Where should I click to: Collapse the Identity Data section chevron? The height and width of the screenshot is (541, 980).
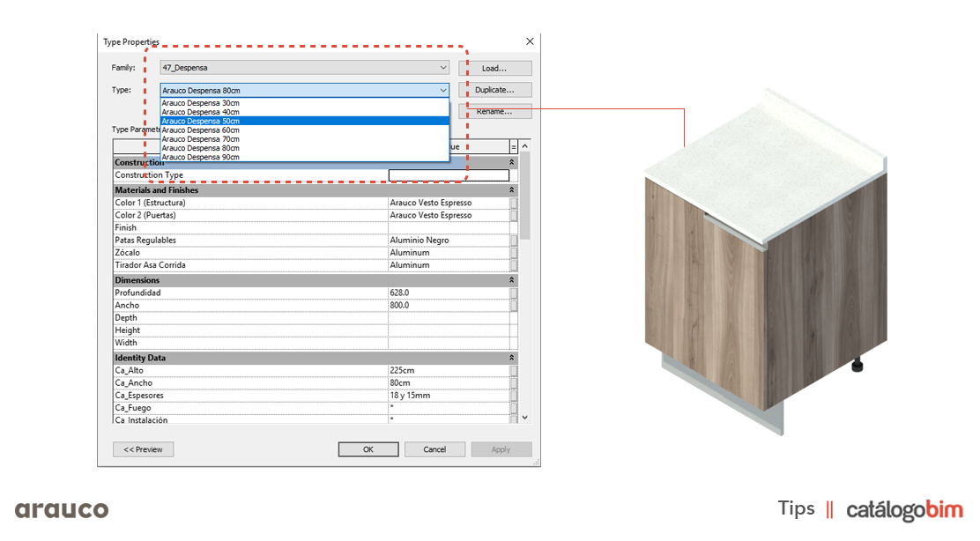[x=512, y=358]
